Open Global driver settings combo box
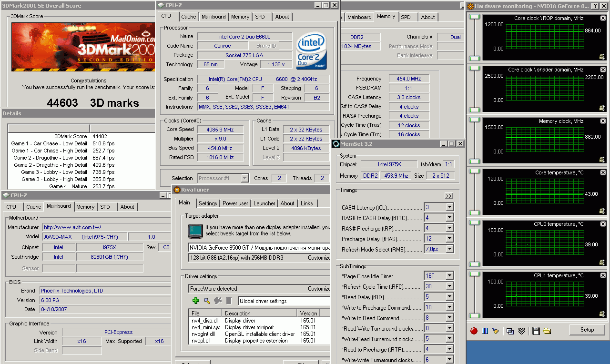610x364 pixels. click(284, 301)
